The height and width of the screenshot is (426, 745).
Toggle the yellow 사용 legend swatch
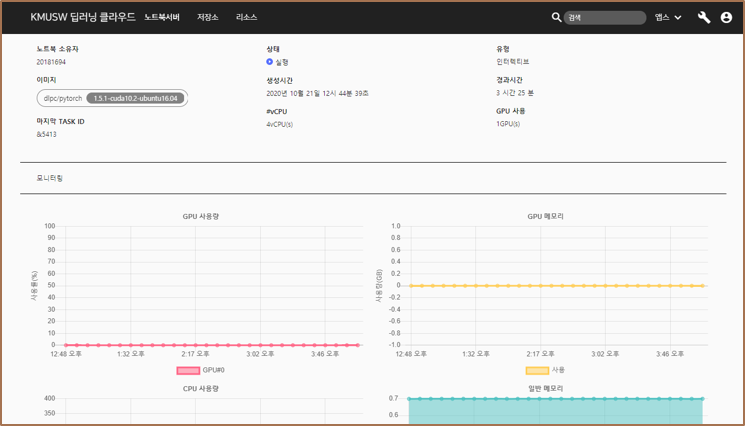coord(537,370)
